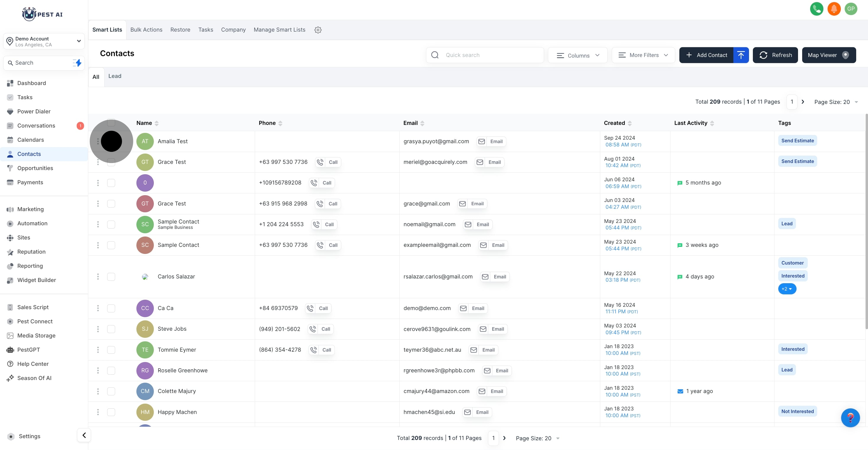Viewport: 868px width, 450px height.
Task: Open the More Filters dropdown
Action: pos(643,55)
